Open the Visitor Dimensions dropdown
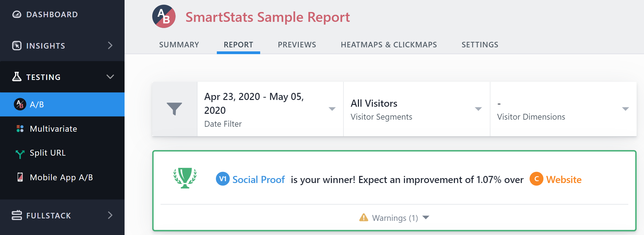The width and height of the screenshot is (644, 235). pos(563,109)
